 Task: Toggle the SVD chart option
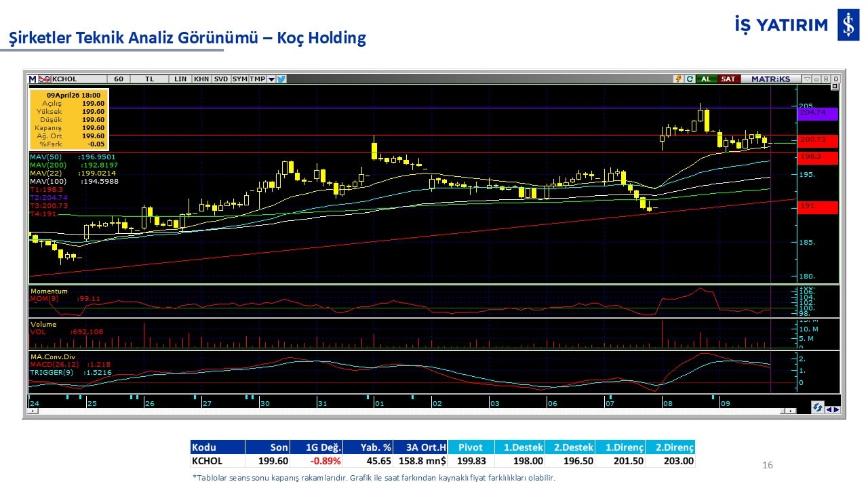pyautogui.click(x=221, y=79)
